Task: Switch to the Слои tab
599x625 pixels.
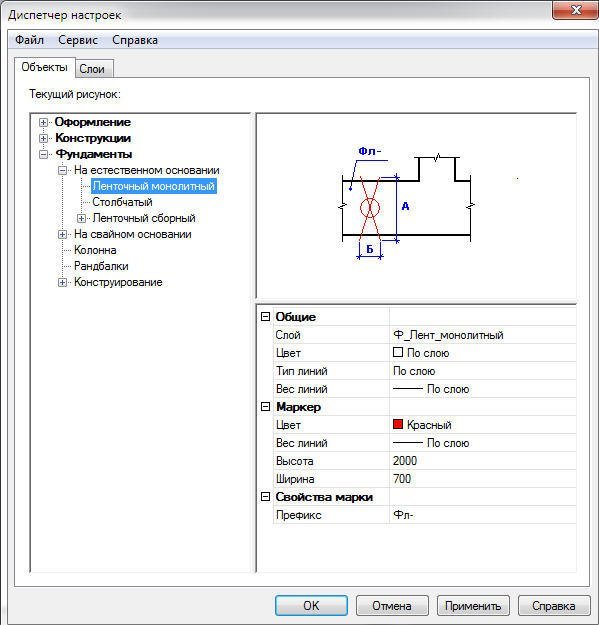Action: (92, 69)
